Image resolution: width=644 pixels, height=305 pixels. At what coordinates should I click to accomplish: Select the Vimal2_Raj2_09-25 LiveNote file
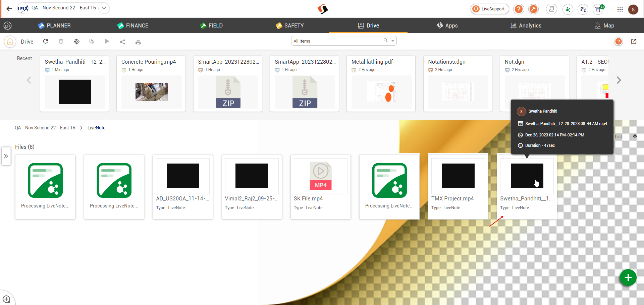coord(252,187)
